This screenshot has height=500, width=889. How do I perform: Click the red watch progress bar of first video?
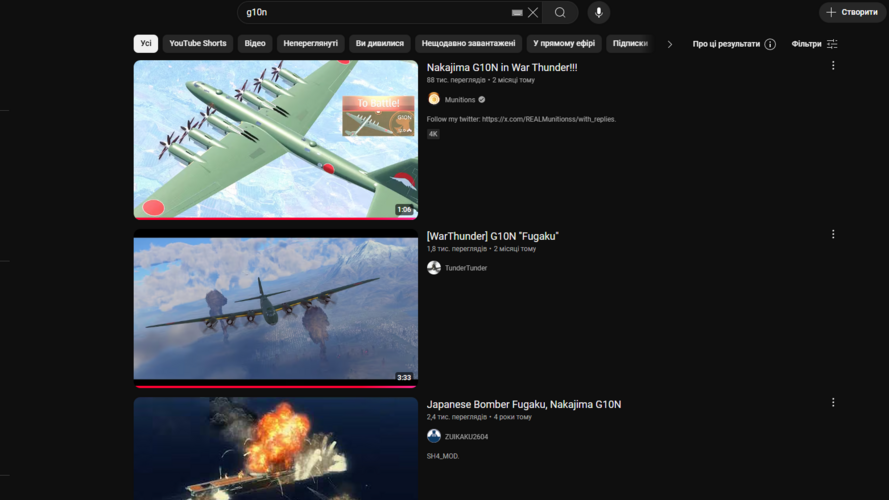click(x=276, y=218)
